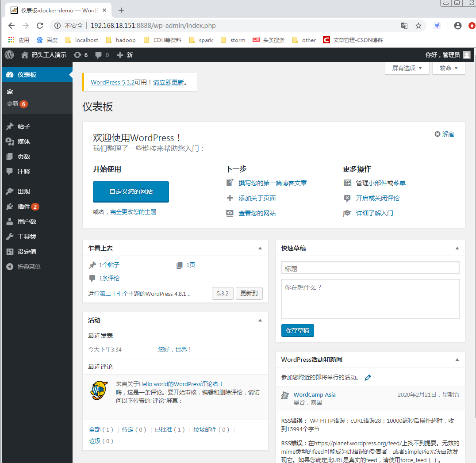
Task: Open the 工具类 tools menu
Action: click(37, 237)
